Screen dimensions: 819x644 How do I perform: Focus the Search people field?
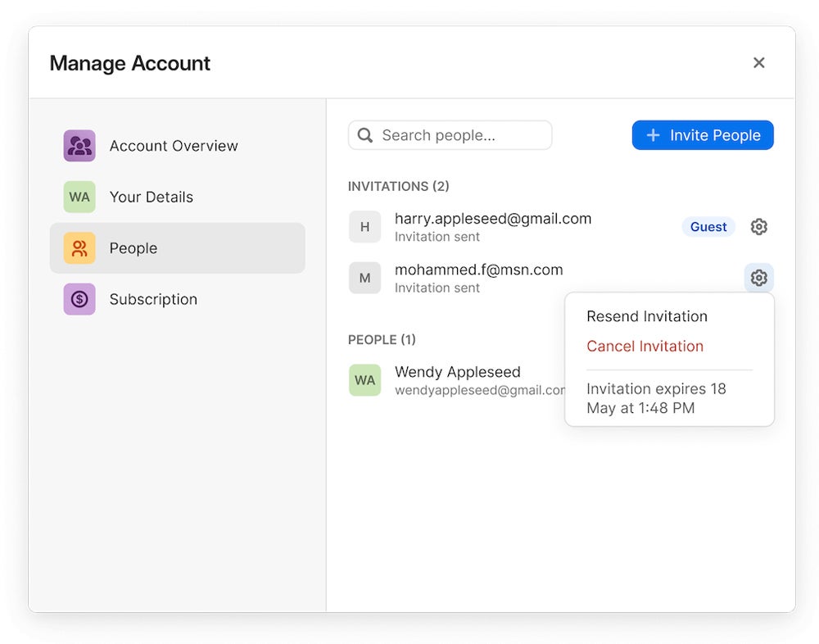pyautogui.click(x=459, y=135)
